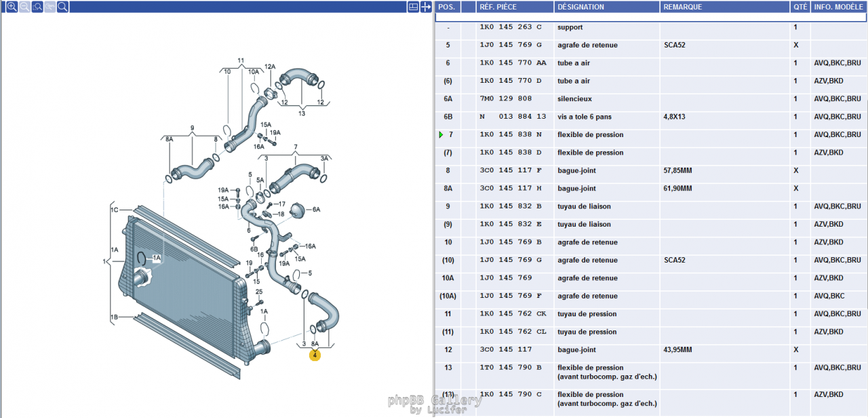Click the RÉF. PIÈCE column header

pyautogui.click(x=498, y=7)
